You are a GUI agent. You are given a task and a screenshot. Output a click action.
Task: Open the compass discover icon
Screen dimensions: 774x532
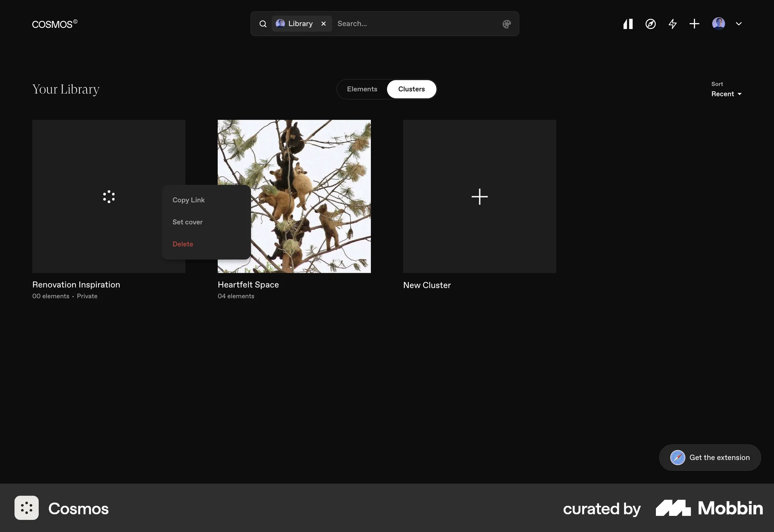point(650,24)
